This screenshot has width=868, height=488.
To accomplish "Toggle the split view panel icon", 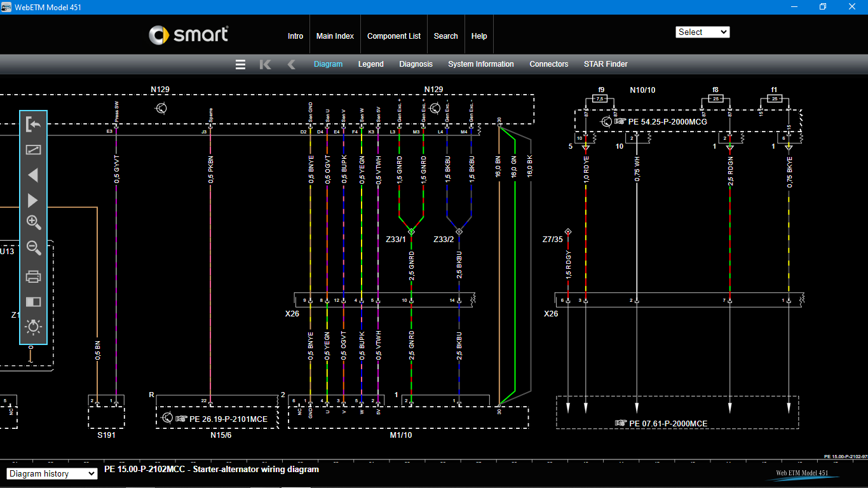I will pyautogui.click(x=33, y=302).
